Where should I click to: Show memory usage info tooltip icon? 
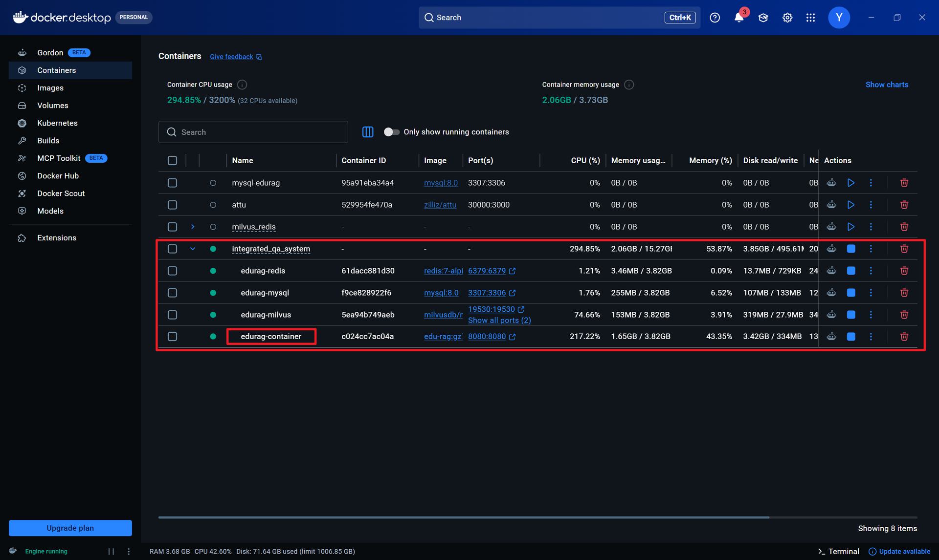point(629,85)
